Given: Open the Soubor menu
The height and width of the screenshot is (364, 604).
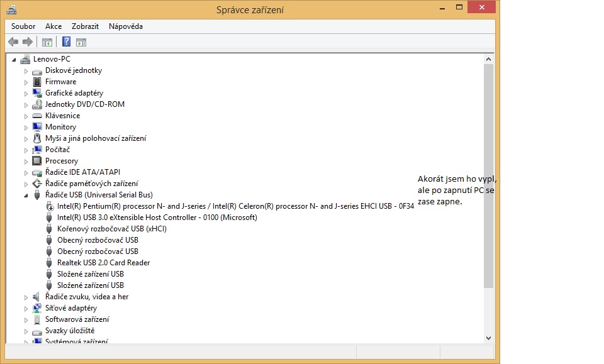Looking at the screenshot, I should tap(23, 26).
